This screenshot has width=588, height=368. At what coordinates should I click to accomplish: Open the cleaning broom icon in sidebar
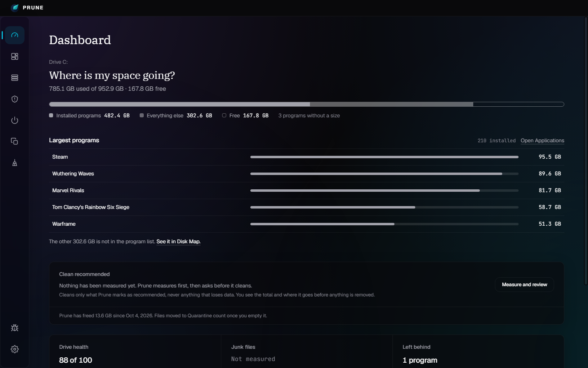tap(15, 163)
